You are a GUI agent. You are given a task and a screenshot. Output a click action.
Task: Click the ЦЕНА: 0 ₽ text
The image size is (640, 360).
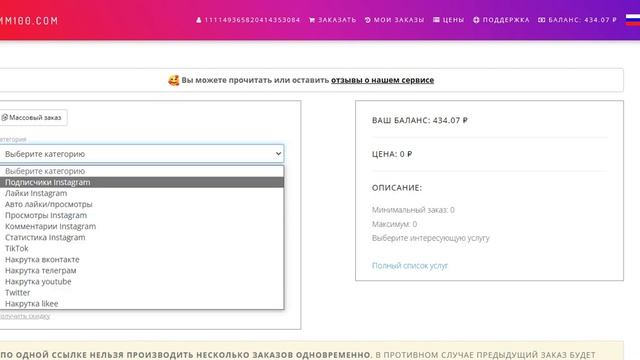pyautogui.click(x=392, y=154)
